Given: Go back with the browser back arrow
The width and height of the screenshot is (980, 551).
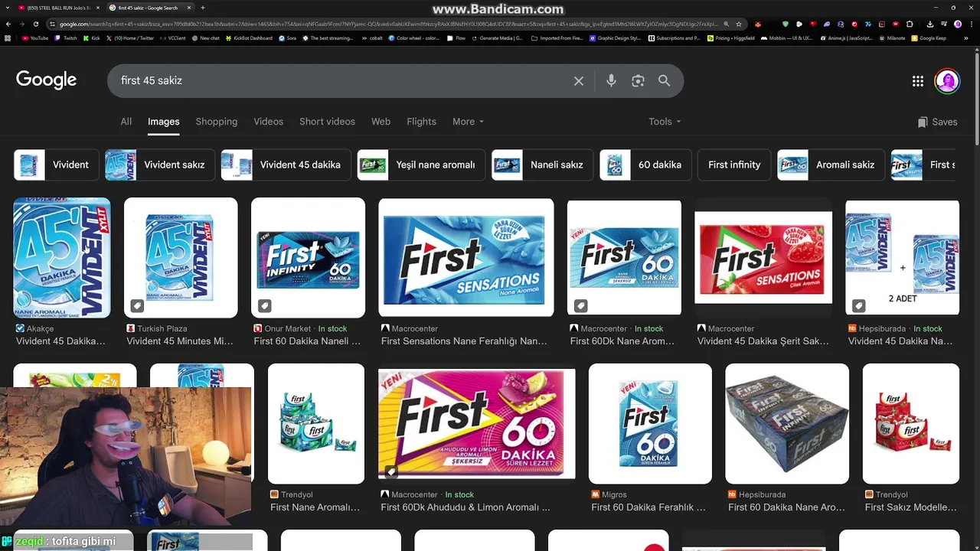Looking at the screenshot, I should pos(8,24).
